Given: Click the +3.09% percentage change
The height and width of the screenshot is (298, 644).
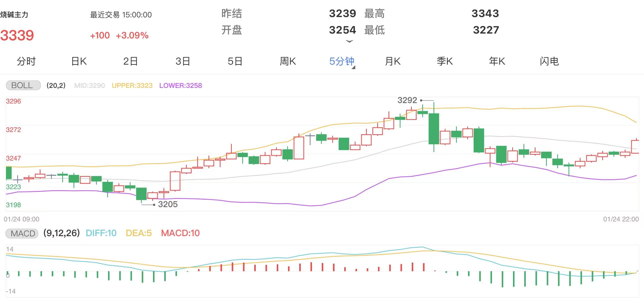Looking at the screenshot, I should 132,35.
